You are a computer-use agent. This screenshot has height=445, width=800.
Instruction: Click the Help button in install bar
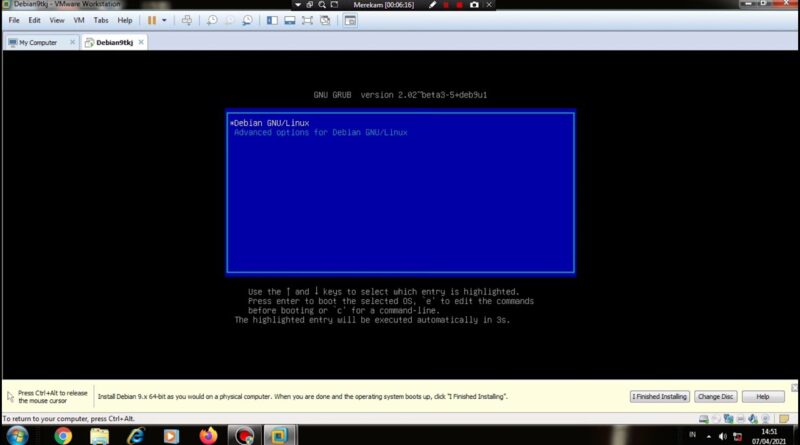[763, 397]
